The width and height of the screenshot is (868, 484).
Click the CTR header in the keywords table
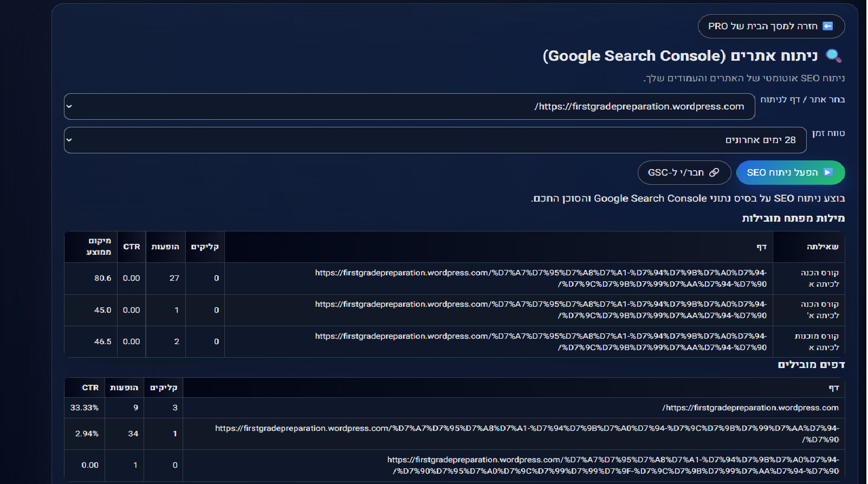click(x=132, y=247)
